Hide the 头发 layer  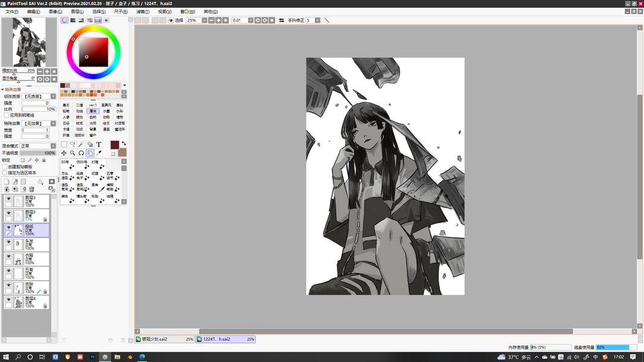[x=8, y=242]
